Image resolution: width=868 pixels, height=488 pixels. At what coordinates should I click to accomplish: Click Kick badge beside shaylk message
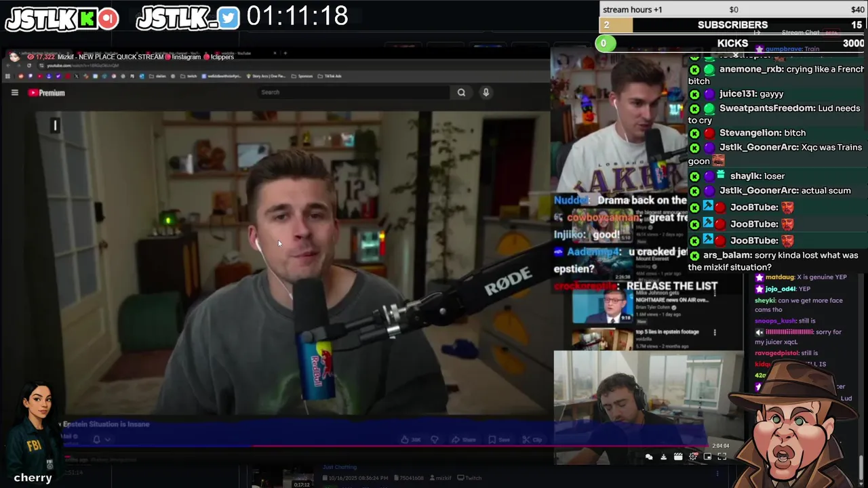[694, 176]
